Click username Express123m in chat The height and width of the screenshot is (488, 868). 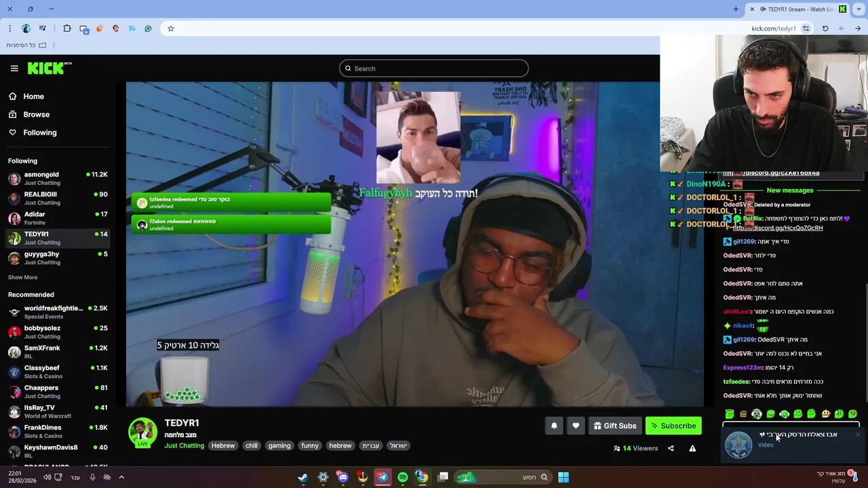tap(743, 367)
